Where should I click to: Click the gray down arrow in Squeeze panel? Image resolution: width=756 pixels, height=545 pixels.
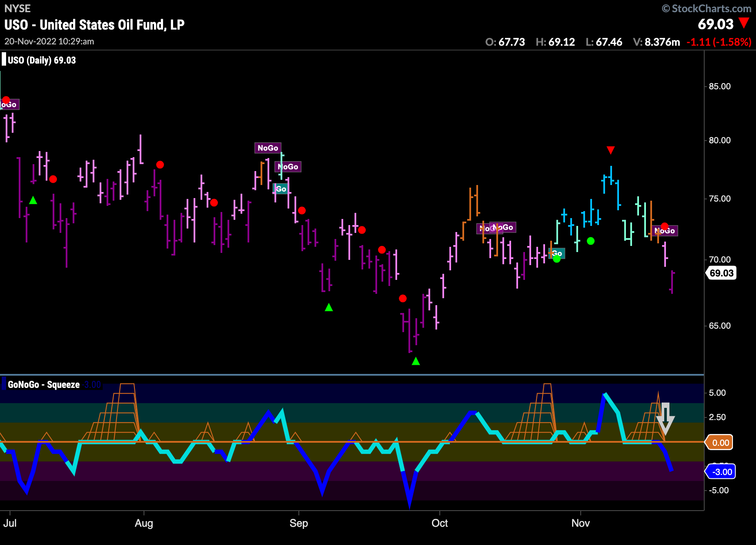click(x=665, y=418)
